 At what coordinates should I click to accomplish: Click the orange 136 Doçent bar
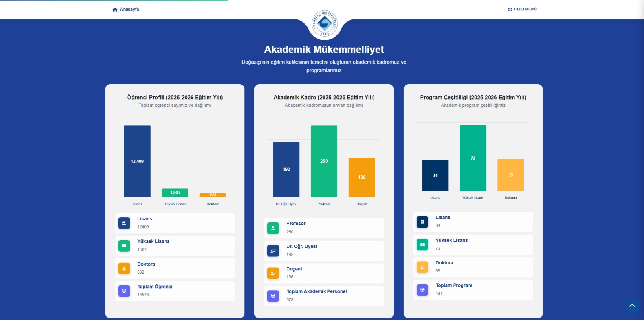click(x=361, y=177)
